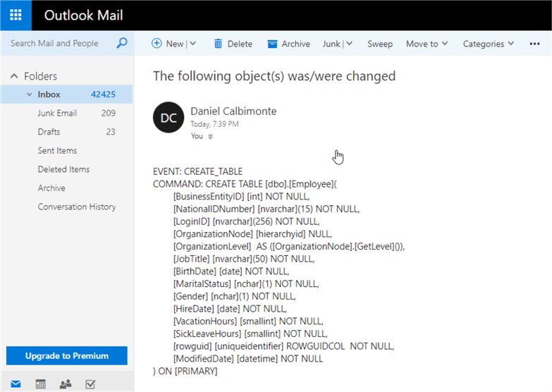The width and height of the screenshot is (552, 392).
Task: Open the Archive folder in sidebar
Action: [x=51, y=188]
